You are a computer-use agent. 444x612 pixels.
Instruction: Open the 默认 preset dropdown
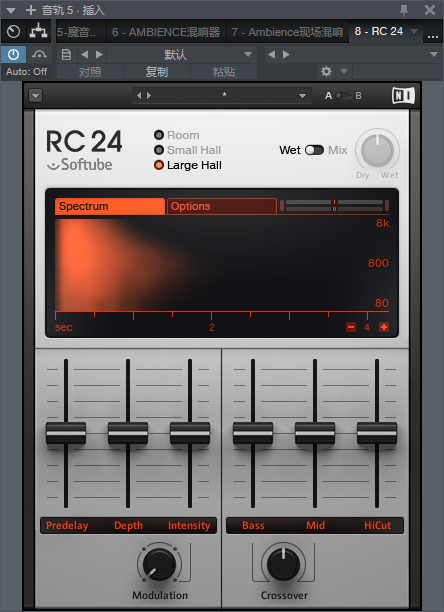pos(181,55)
